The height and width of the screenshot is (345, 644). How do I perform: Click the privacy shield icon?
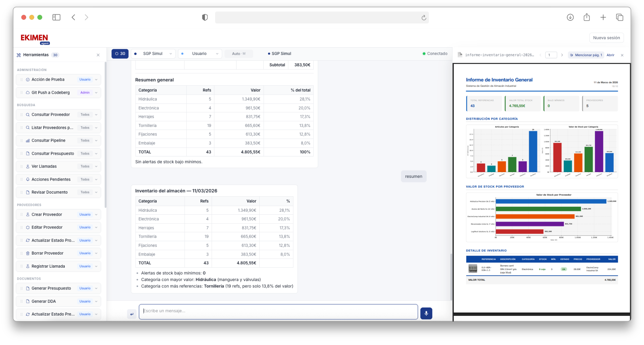(205, 17)
